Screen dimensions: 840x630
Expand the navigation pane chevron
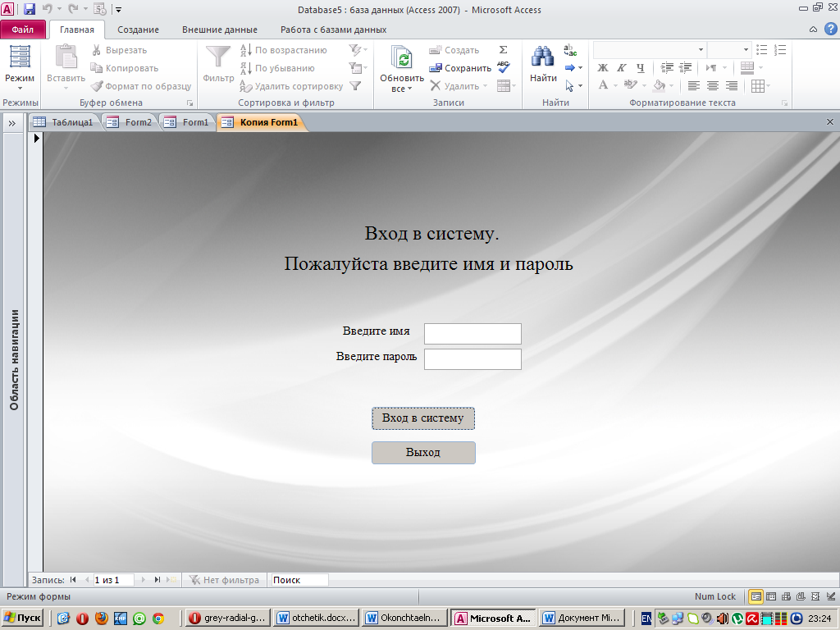(11, 123)
